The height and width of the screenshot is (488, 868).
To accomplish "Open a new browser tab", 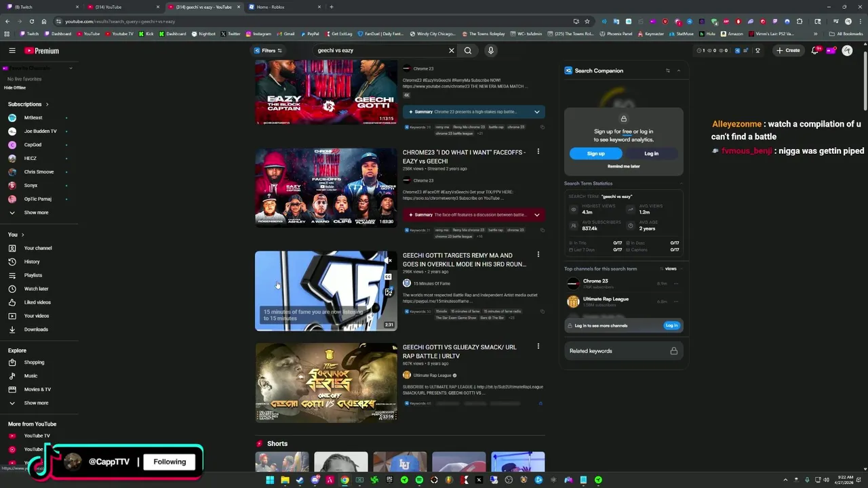I will point(331,7).
